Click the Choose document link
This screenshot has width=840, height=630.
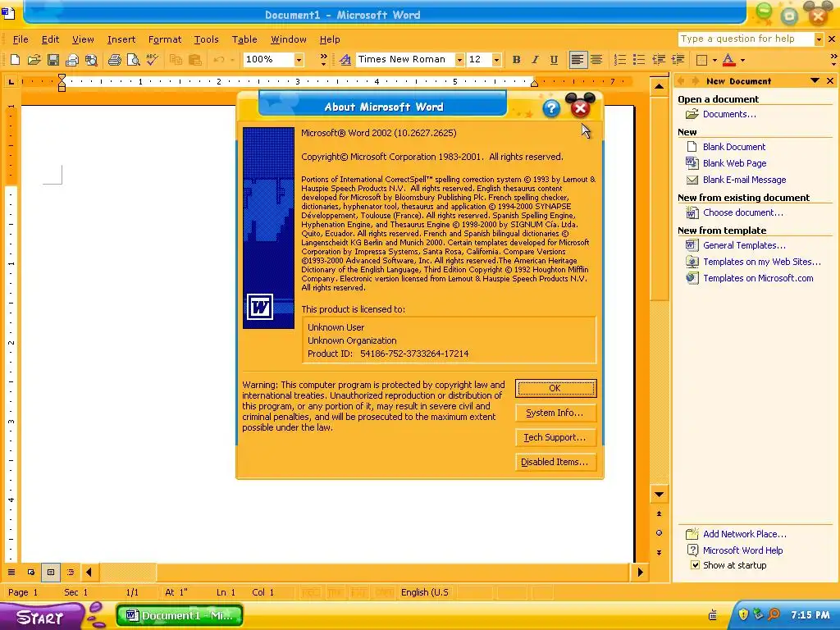click(743, 212)
